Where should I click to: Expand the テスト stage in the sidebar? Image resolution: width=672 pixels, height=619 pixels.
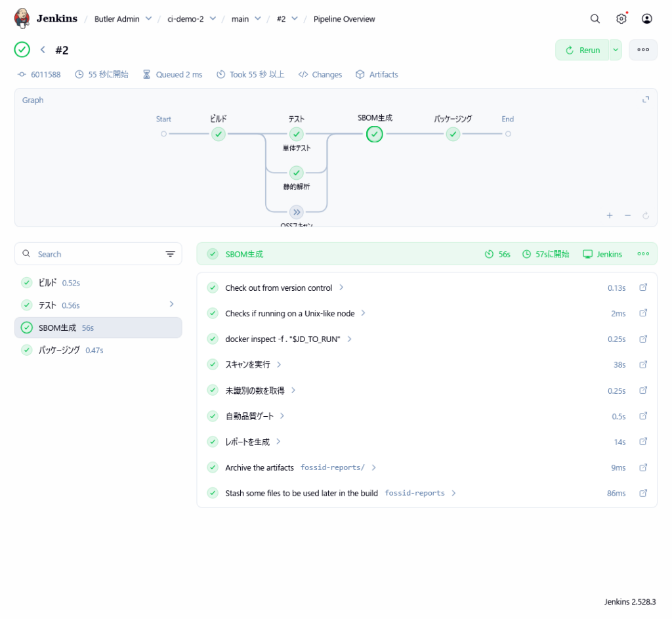click(x=171, y=305)
